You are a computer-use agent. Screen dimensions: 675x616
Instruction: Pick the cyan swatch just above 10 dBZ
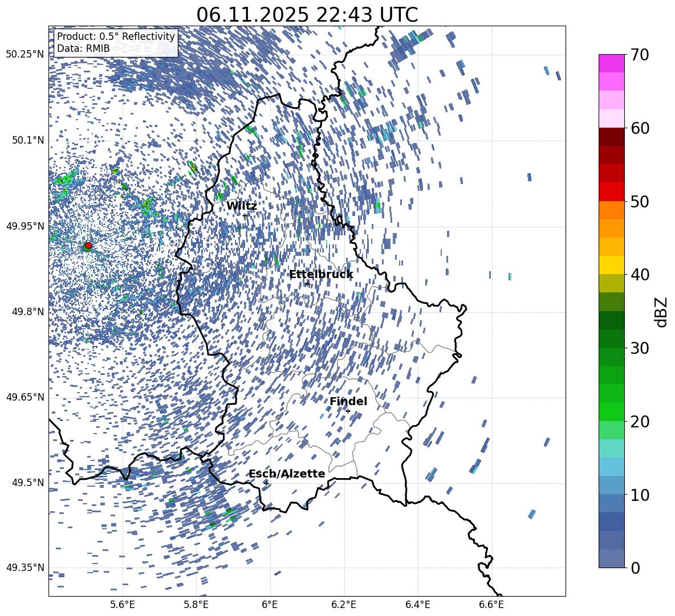tap(611, 486)
